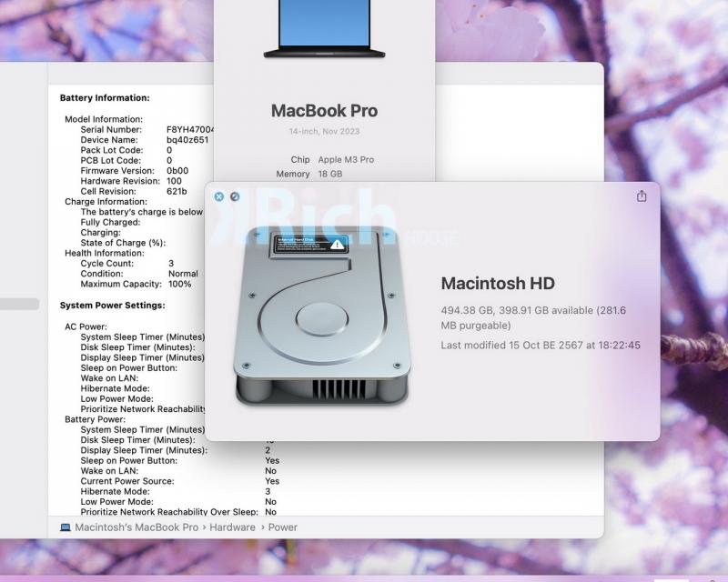This screenshot has height=582, width=728.
Task: Click the Last modified date text
Action: pos(540,346)
